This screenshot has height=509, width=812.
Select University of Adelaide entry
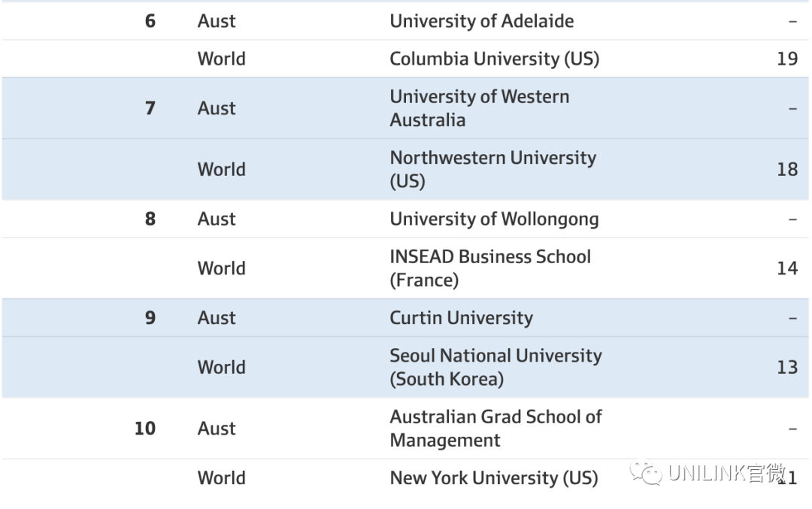pos(482,21)
